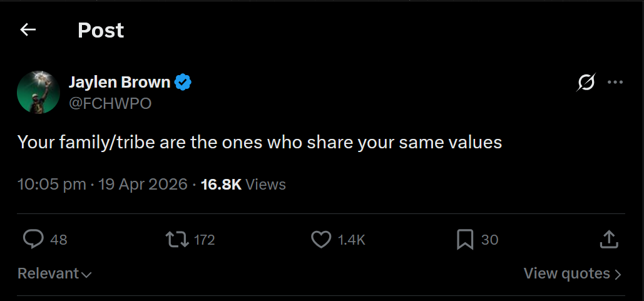This screenshot has height=301, width=644.
Task: Repost using the arrows icon
Action: 177,240
